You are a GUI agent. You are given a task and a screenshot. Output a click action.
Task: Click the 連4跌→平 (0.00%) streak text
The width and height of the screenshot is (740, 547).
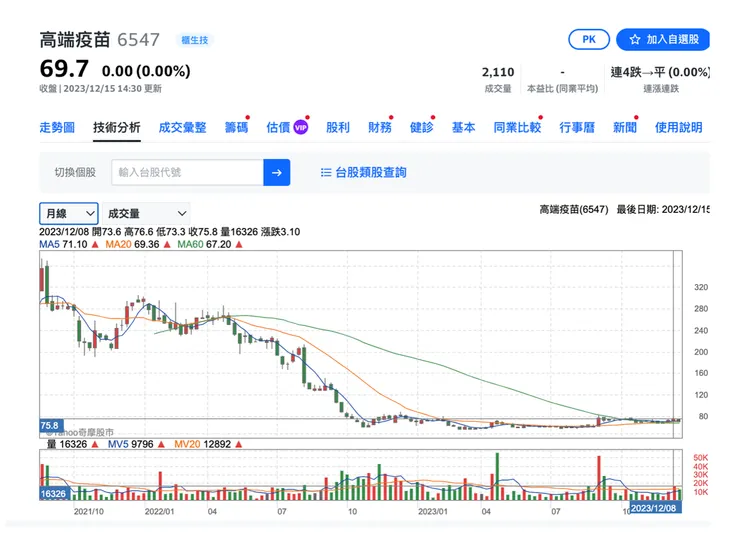click(x=660, y=72)
